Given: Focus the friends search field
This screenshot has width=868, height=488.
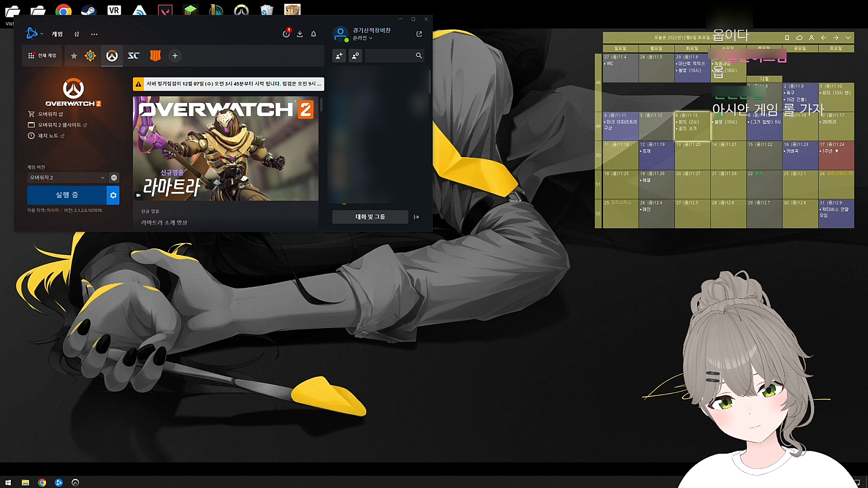Looking at the screenshot, I should point(394,56).
